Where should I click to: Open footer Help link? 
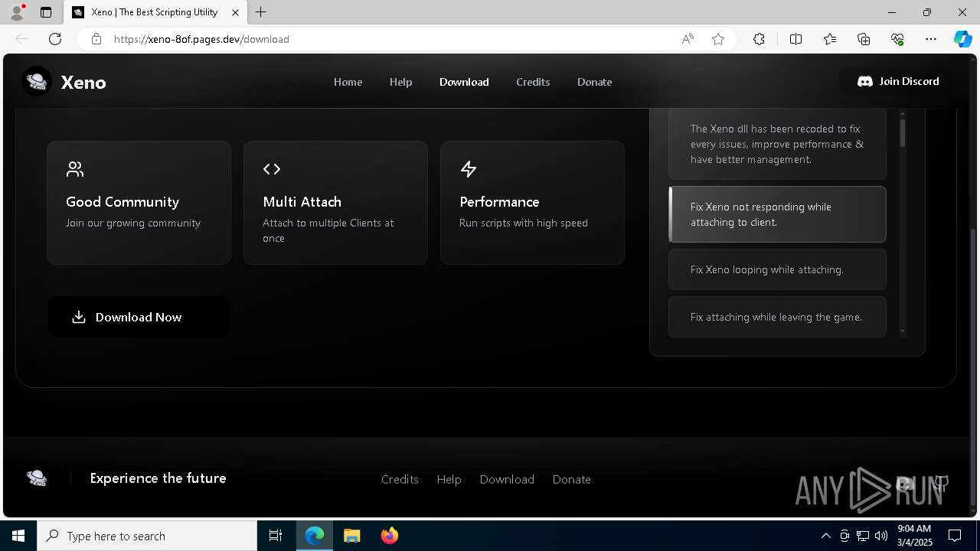(x=449, y=479)
